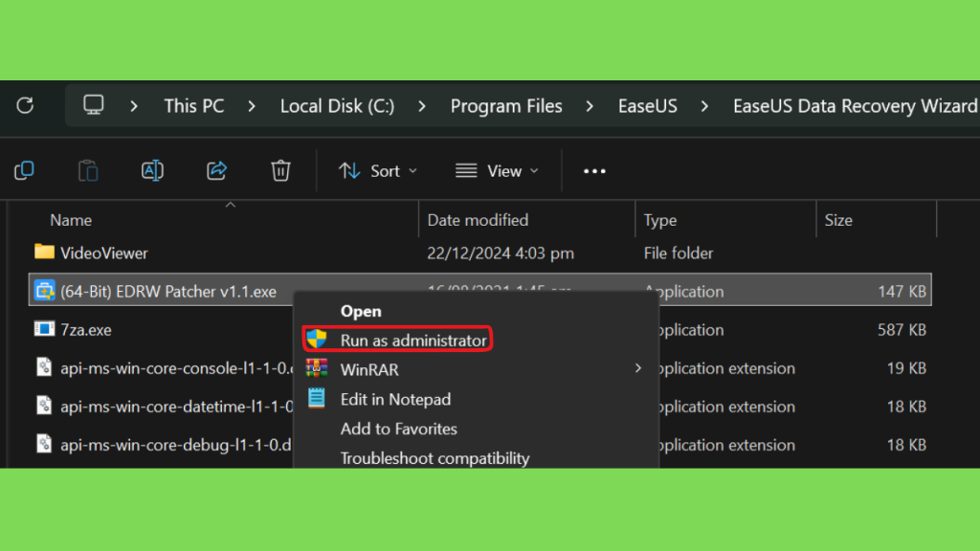Click the 587 KB size cell
The image size is (980, 551).
coord(902,330)
